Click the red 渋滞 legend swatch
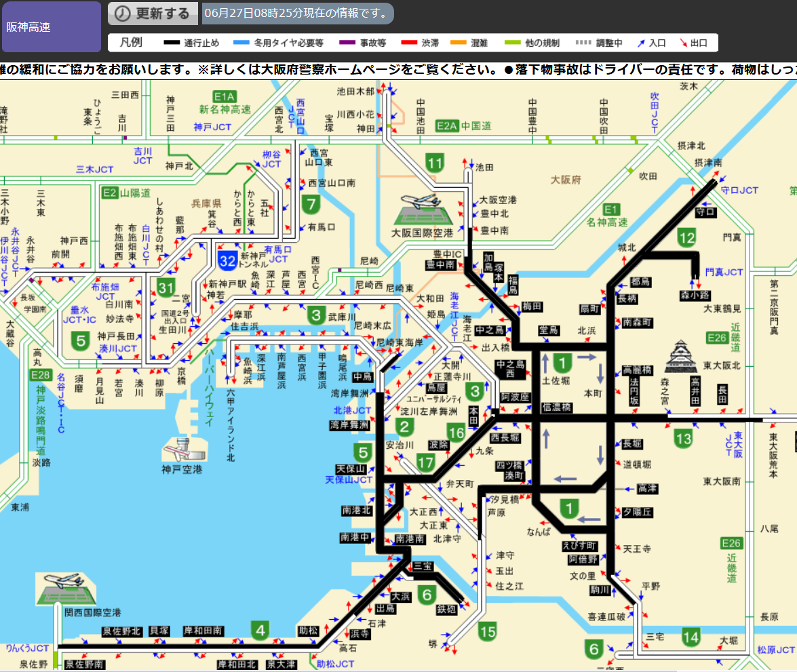 click(409, 43)
